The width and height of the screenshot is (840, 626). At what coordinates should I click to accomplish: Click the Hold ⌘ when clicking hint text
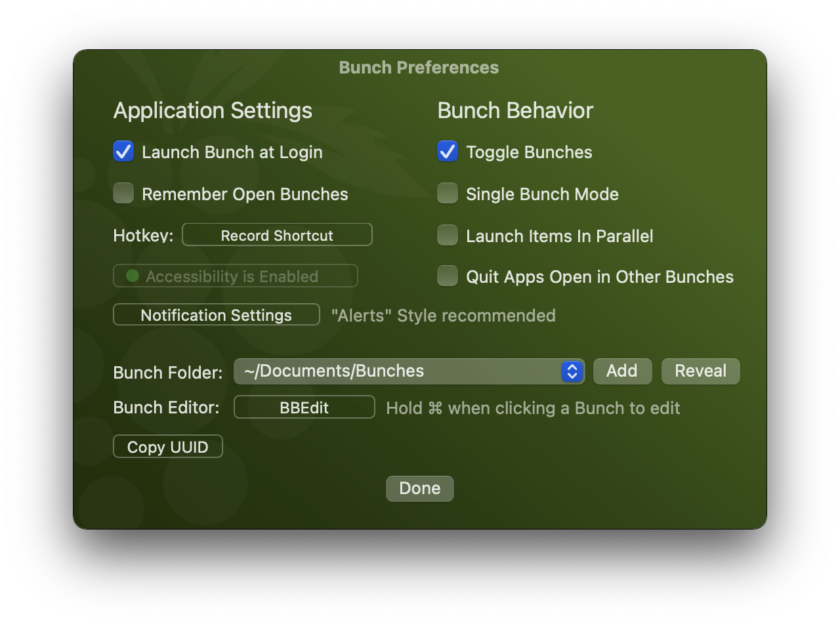[x=533, y=408]
